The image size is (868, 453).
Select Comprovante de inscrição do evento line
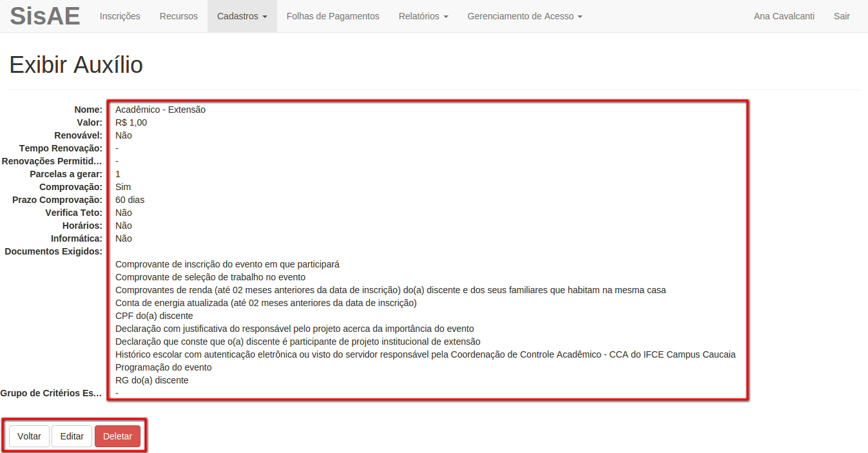click(227, 264)
